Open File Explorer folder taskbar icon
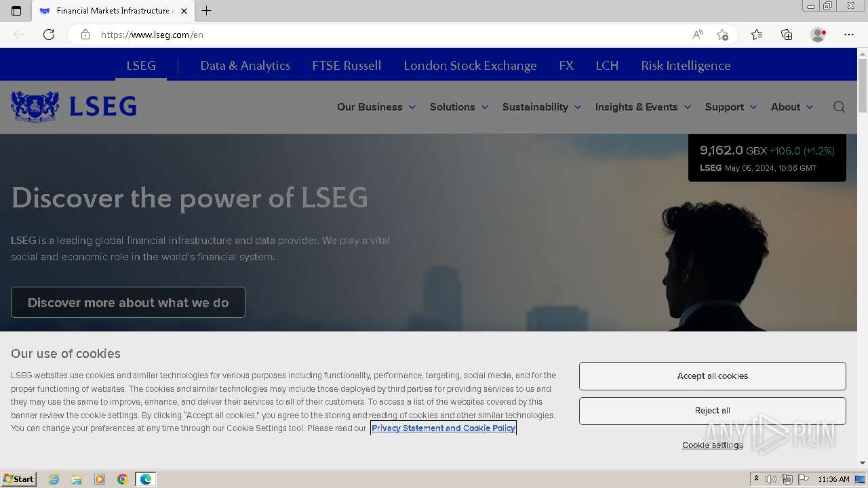868x488 pixels. click(77, 479)
